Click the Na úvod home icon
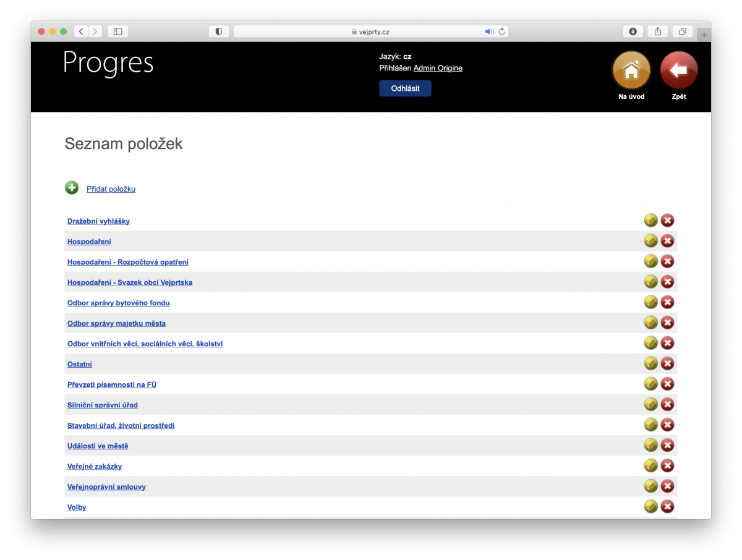This screenshot has height=560, width=742. (631, 70)
